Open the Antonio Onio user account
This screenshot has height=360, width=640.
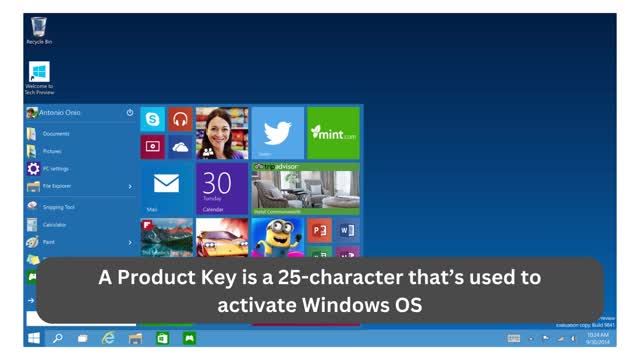(53, 112)
